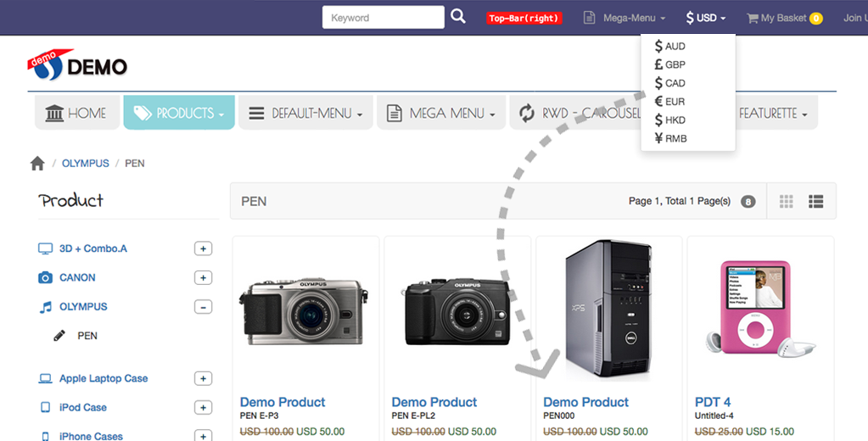Select EUR currency

click(x=669, y=101)
